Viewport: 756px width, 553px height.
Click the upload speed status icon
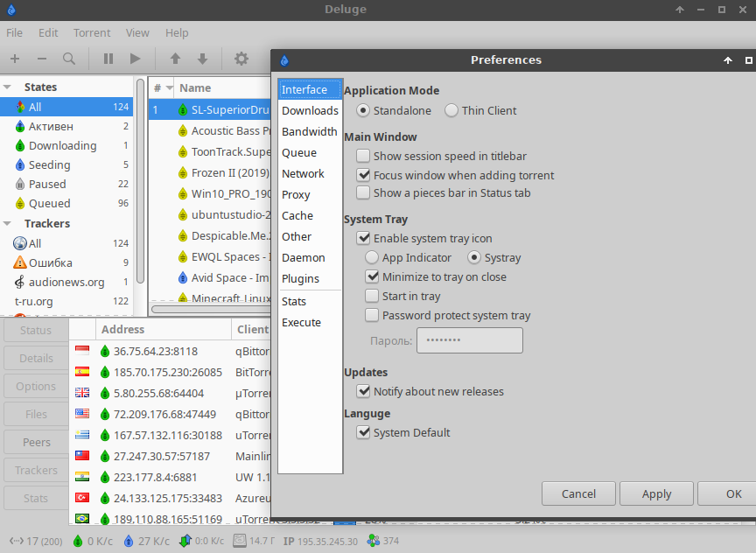(x=129, y=541)
